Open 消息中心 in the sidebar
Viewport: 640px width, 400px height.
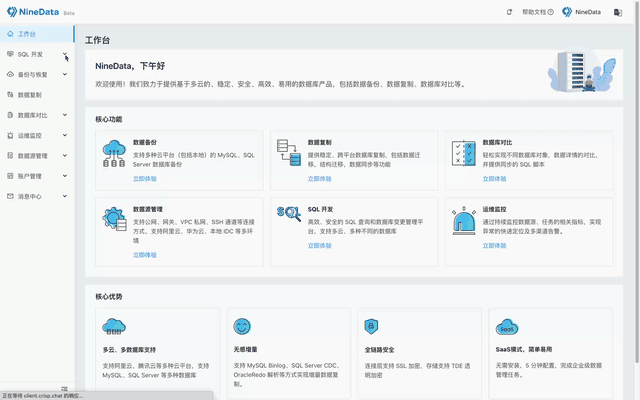point(37,196)
